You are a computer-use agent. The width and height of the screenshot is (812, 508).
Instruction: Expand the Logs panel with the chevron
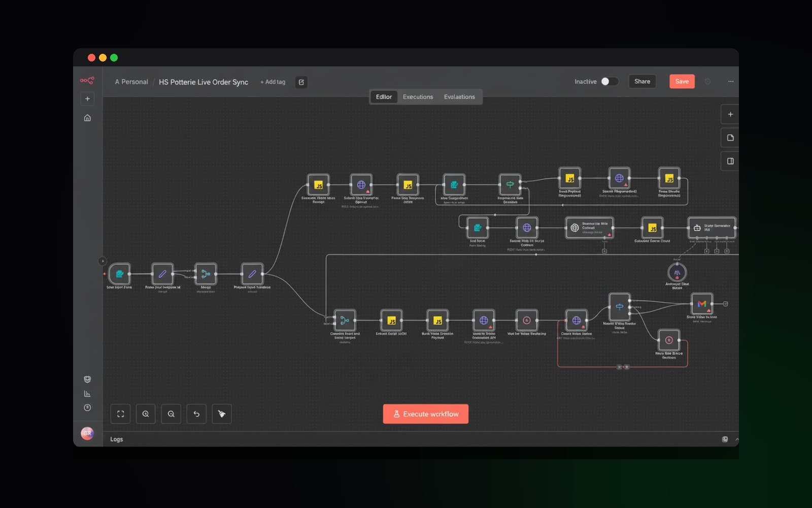tap(736, 439)
